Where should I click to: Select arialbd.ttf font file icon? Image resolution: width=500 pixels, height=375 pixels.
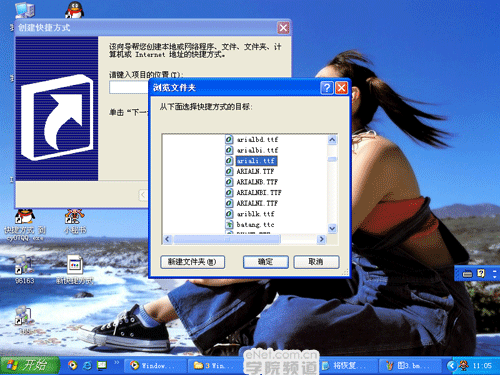coord(229,139)
